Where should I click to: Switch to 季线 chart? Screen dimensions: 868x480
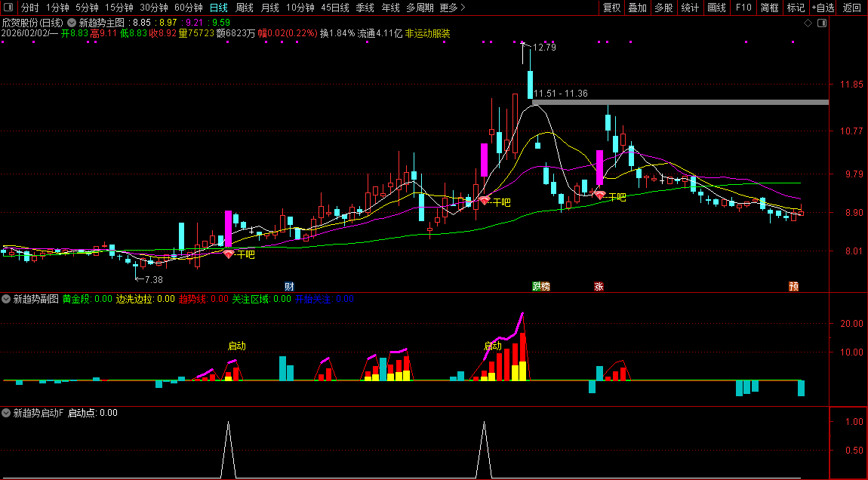365,8
